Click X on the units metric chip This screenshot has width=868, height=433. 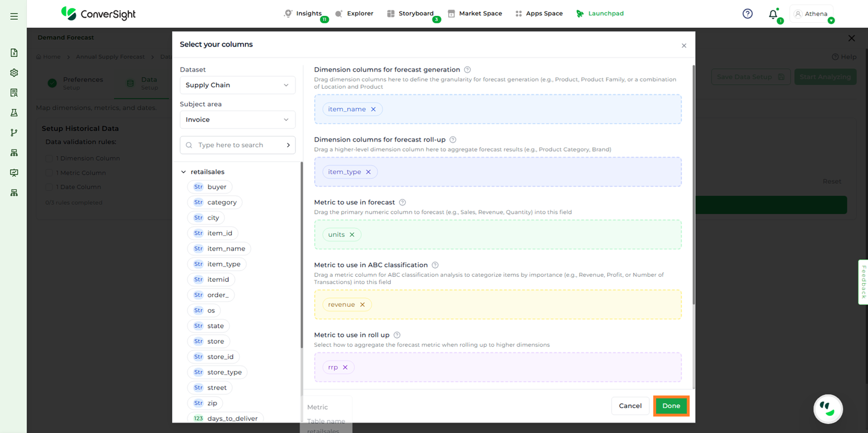352,235
